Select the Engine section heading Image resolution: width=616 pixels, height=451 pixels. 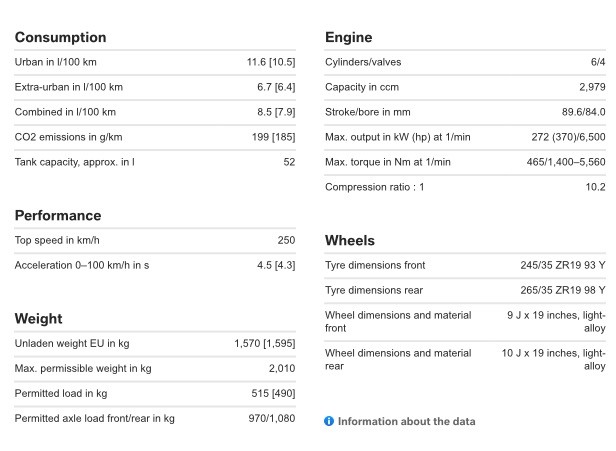tap(348, 37)
